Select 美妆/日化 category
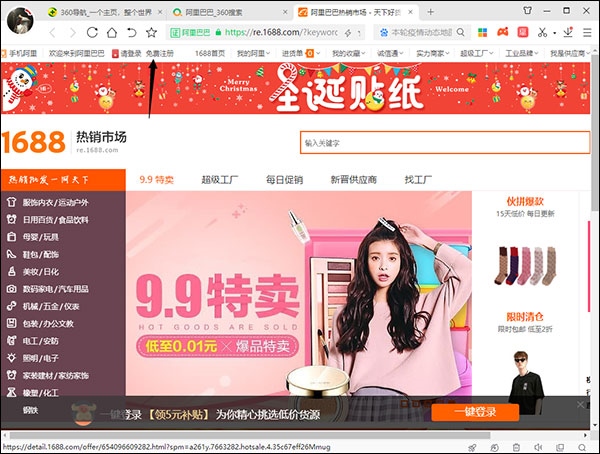Screen dimensions: 600x454 click(x=41, y=272)
